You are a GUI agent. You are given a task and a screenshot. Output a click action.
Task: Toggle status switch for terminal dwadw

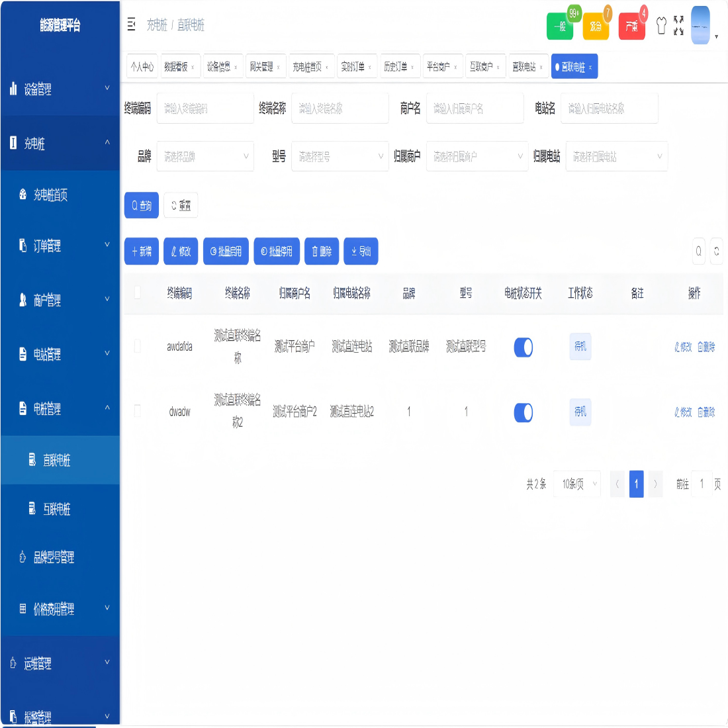(x=523, y=412)
